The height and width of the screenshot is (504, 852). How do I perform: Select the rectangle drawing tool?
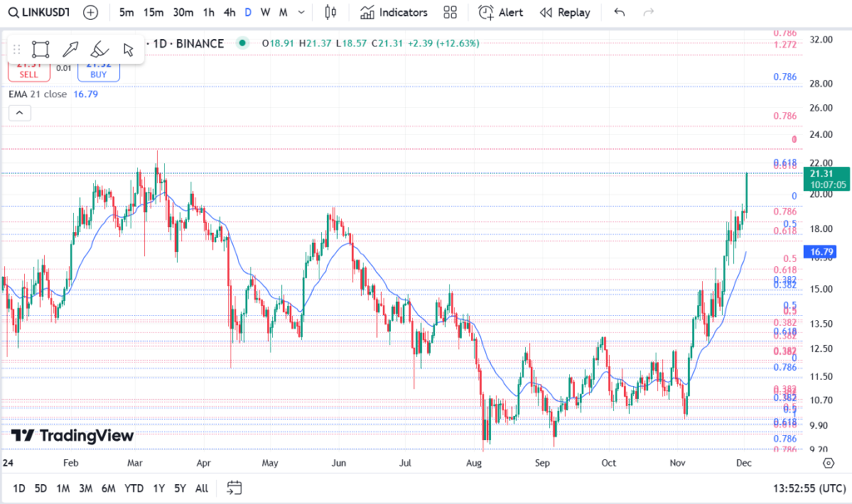(41, 49)
